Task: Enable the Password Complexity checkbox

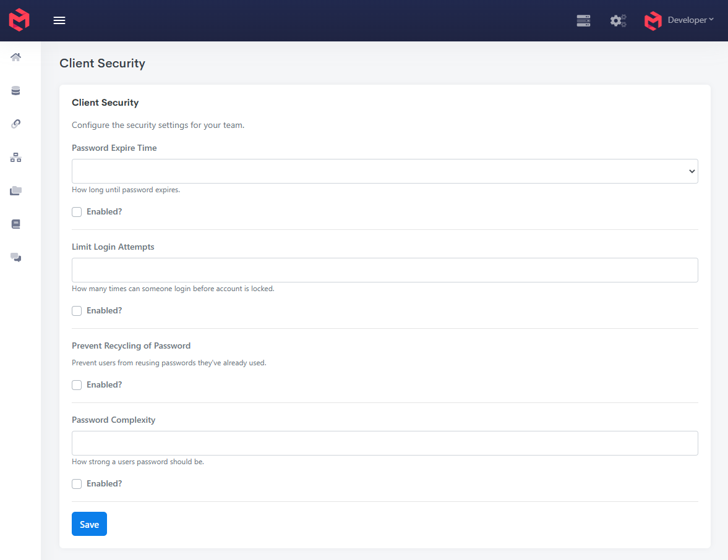Action: point(77,483)
